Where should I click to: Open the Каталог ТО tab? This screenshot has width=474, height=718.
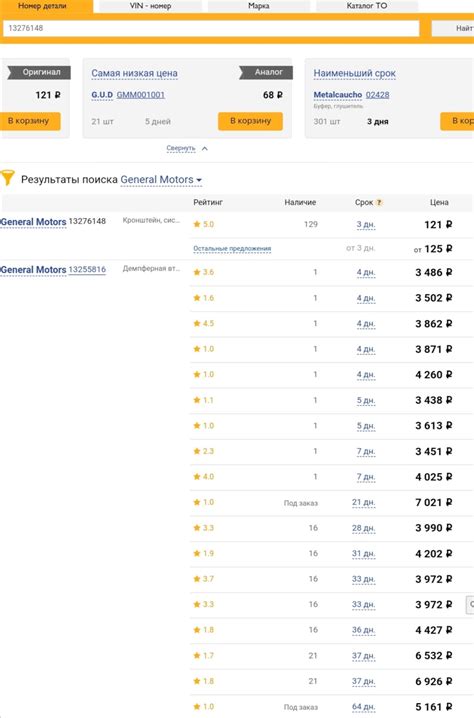[x=367, y=6]
